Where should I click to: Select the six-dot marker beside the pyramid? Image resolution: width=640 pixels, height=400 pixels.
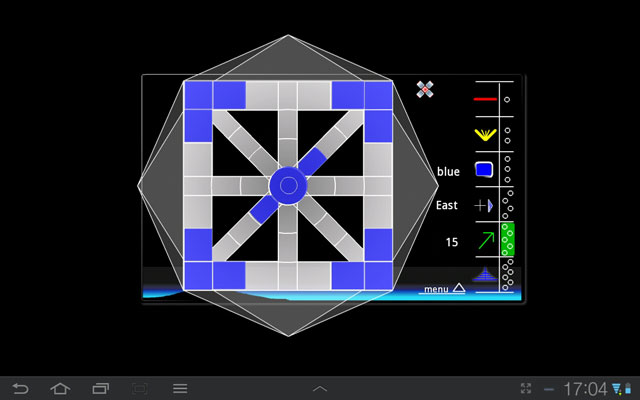[x=508, y=273]
